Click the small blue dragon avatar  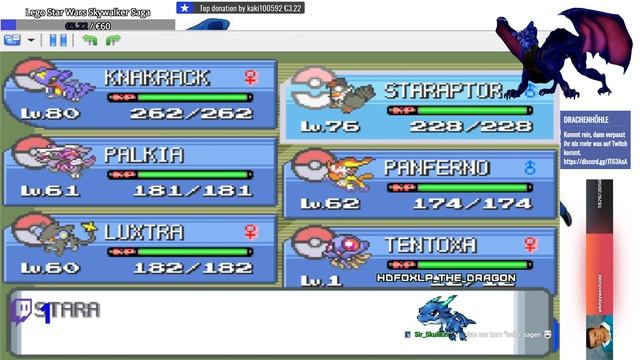(445, 318)
